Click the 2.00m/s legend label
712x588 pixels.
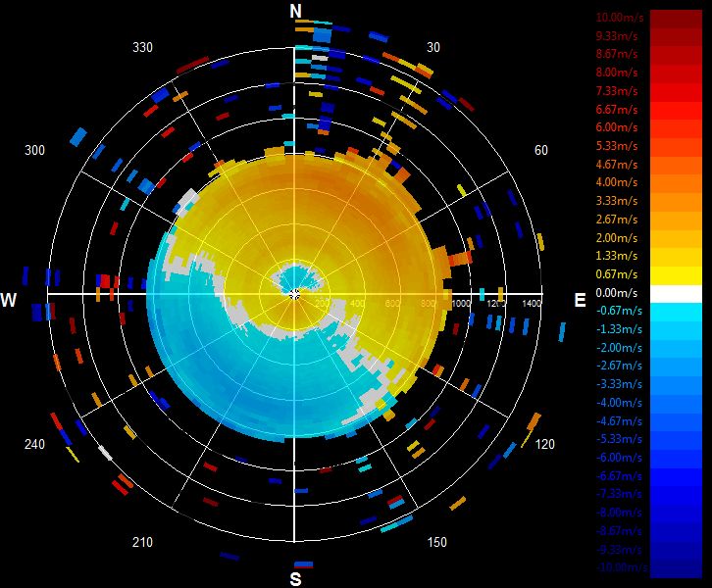tap(617, 238)
